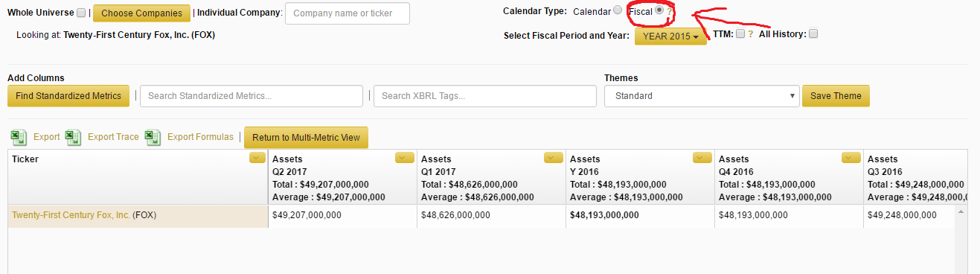Tick the TTM checkbox
Screen dimensions: 980x274
(x=740, y=34)
